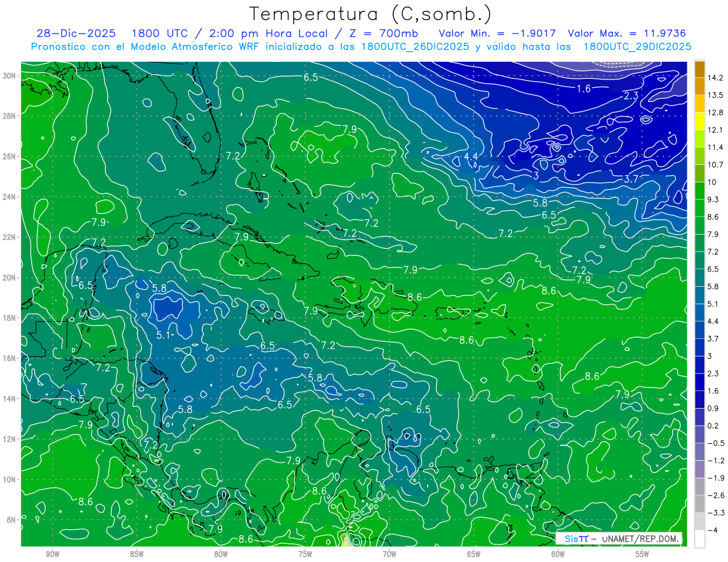Click the 65W longitude axis label
Viewport: 728px width, 562px height.
pos(474,554)
